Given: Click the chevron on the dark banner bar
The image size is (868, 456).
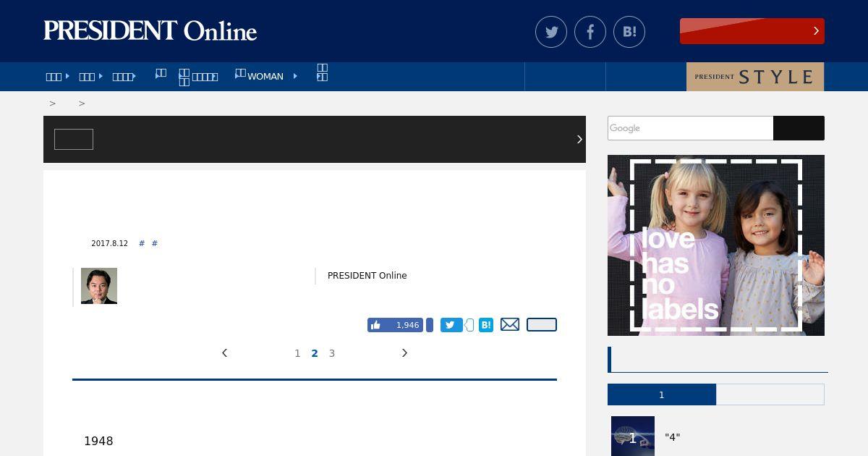Looking at the screenshot, I should point(579,139).
